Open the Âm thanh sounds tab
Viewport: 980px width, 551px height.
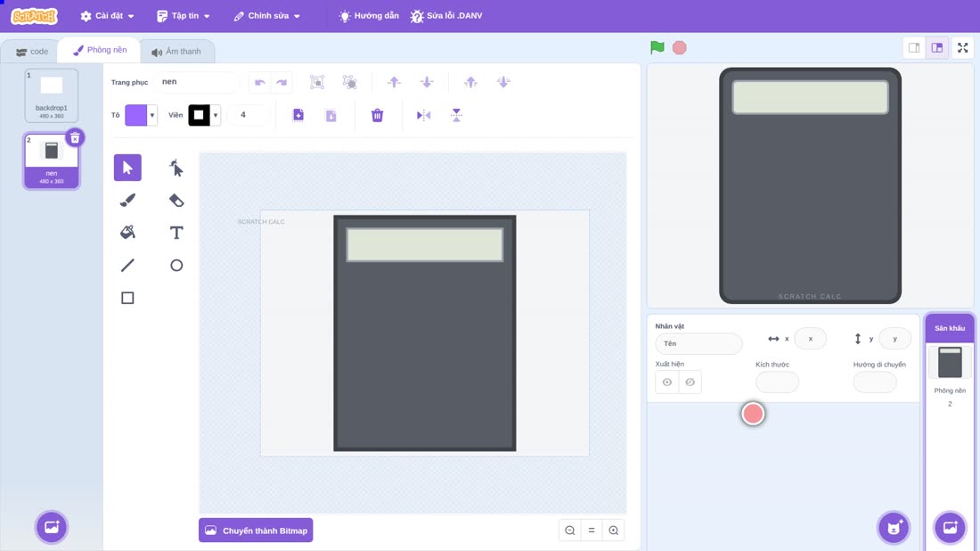click(177, 52)
